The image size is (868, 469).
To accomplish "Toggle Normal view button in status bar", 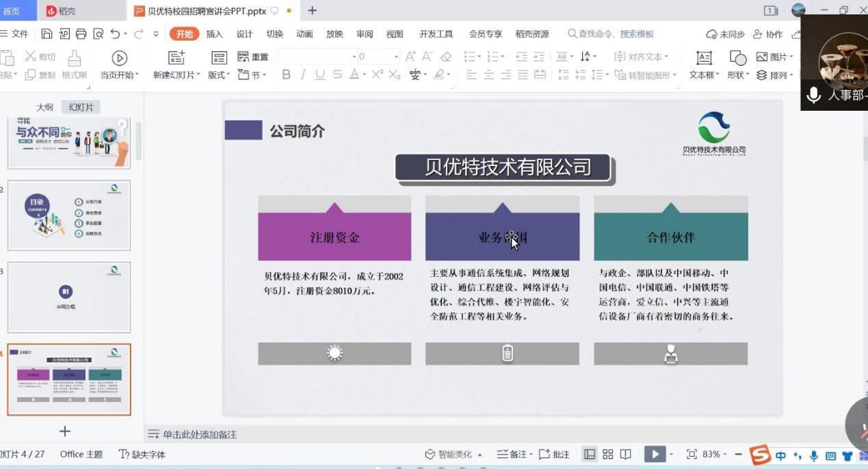I will click(590, 455).
